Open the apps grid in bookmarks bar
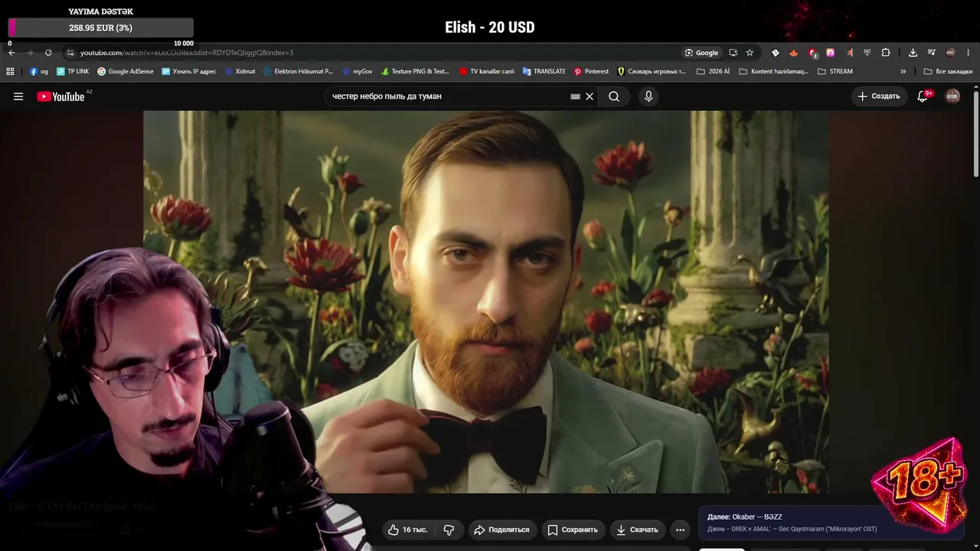 (10, 71)
